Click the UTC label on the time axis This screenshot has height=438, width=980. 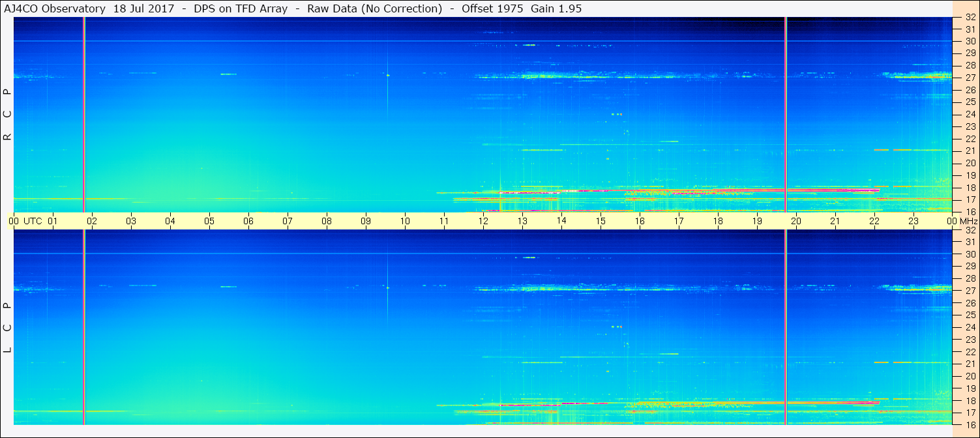point(33,221)
